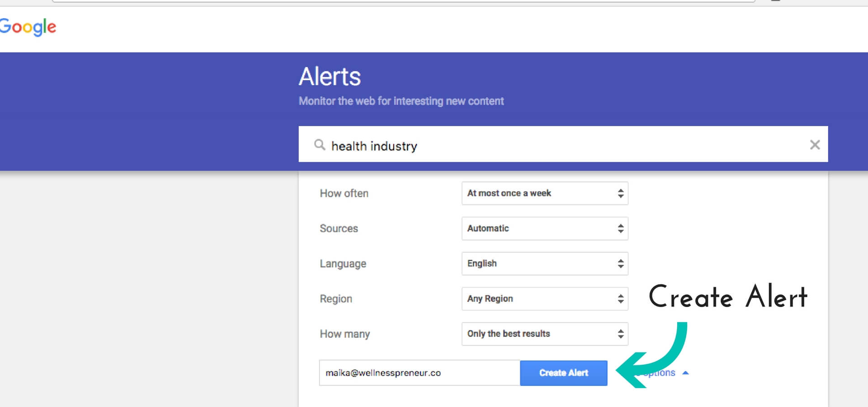Click the How many label
The height and width of the screenshot is (407, 868).
(x=344, y=334)
